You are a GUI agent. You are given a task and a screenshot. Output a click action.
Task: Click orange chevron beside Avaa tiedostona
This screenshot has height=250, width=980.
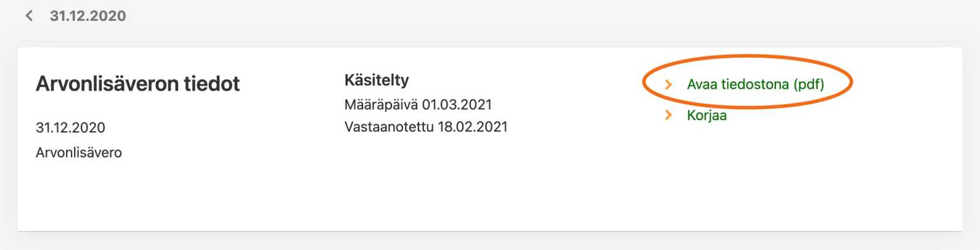(668, 85)
